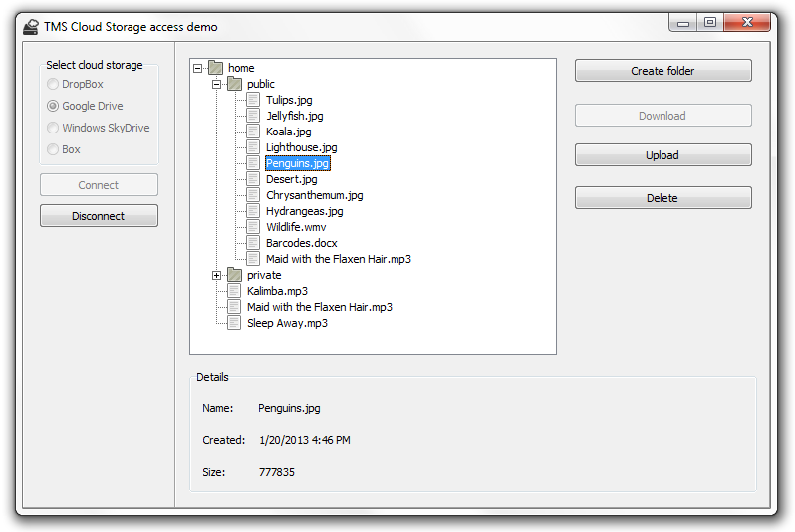Click the Upload button
Screen dimensions: 795x532
(663, 155)
